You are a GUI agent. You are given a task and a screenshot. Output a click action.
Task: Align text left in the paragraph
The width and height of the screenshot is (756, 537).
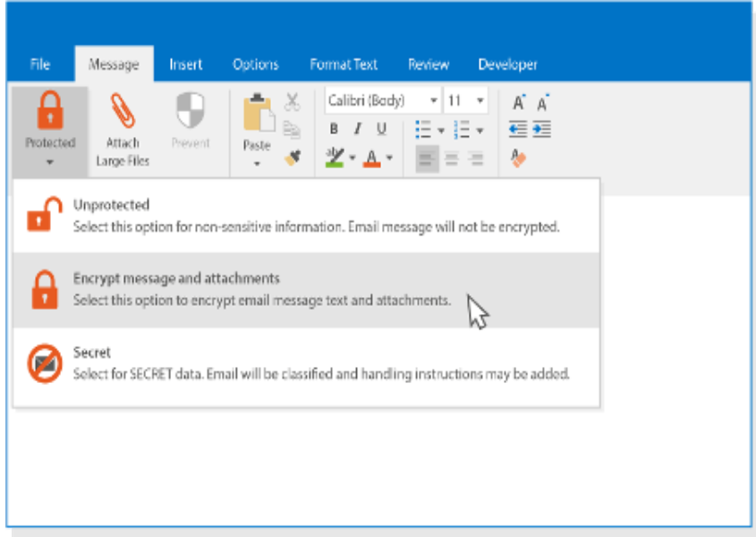click(x=427, y=159)
